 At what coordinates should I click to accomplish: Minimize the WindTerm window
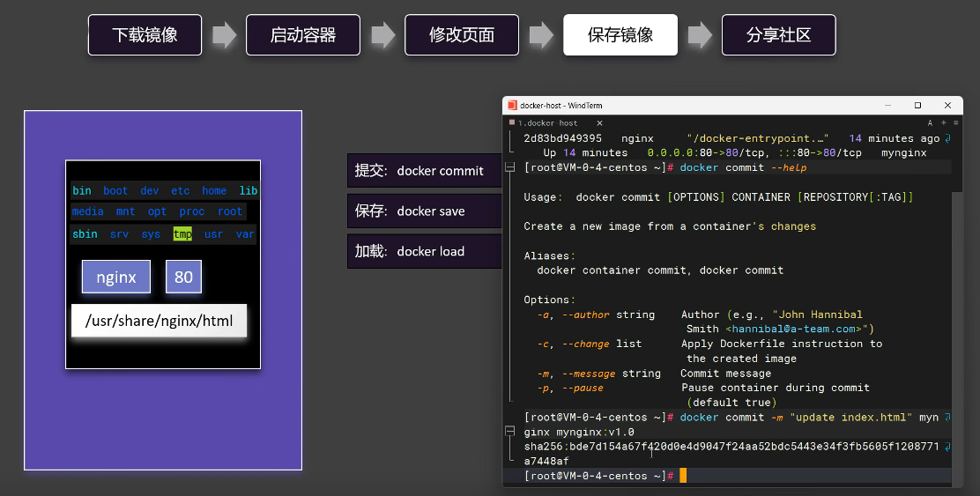(x=887, y=105)
